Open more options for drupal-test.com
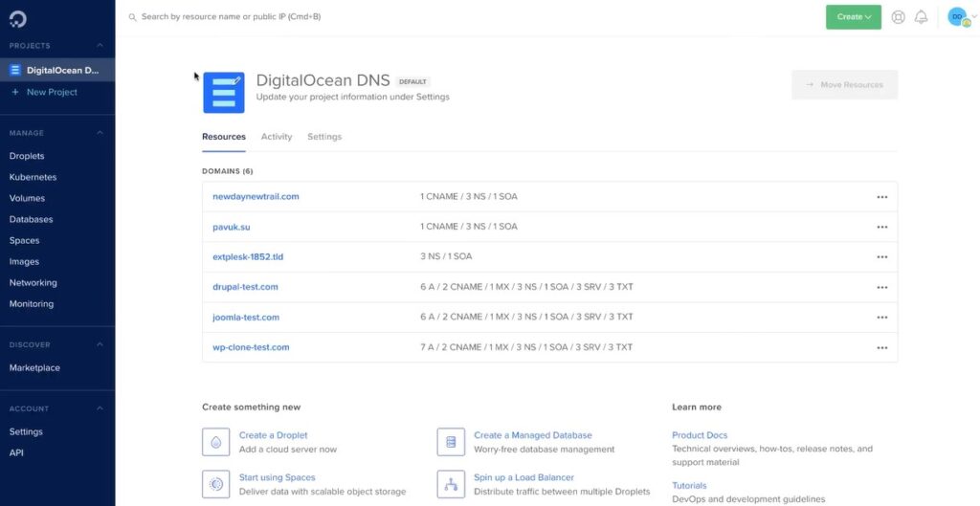This screenshot has height=506, width=980. [x=881, y=287]
